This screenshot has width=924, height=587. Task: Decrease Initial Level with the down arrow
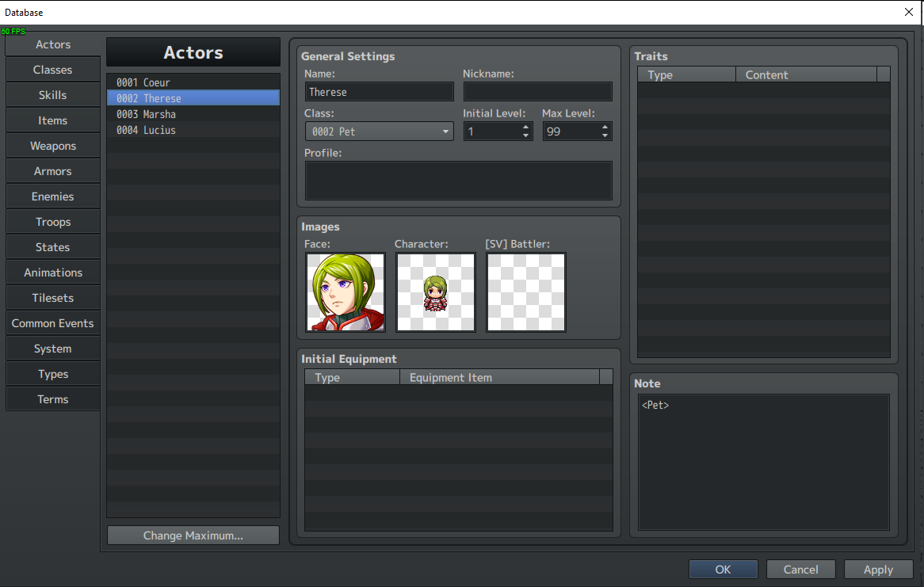525,135
